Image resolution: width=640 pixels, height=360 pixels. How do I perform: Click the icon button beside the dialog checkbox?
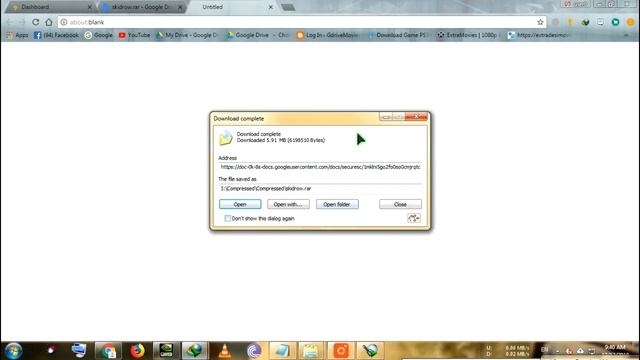[414, 218]
